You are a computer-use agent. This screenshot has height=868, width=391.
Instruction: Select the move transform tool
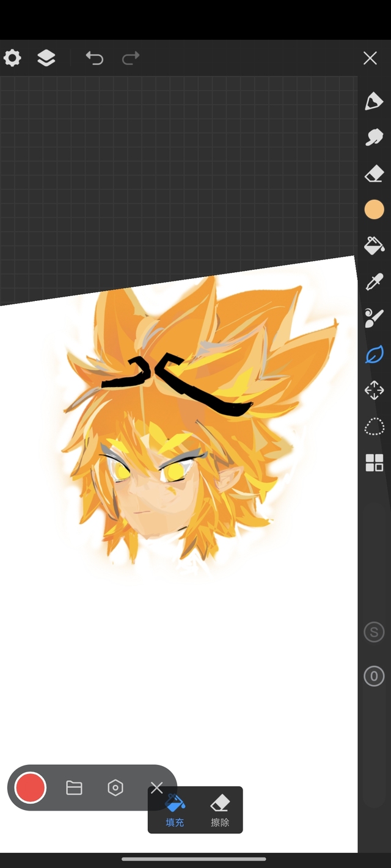tap(374, 390)
